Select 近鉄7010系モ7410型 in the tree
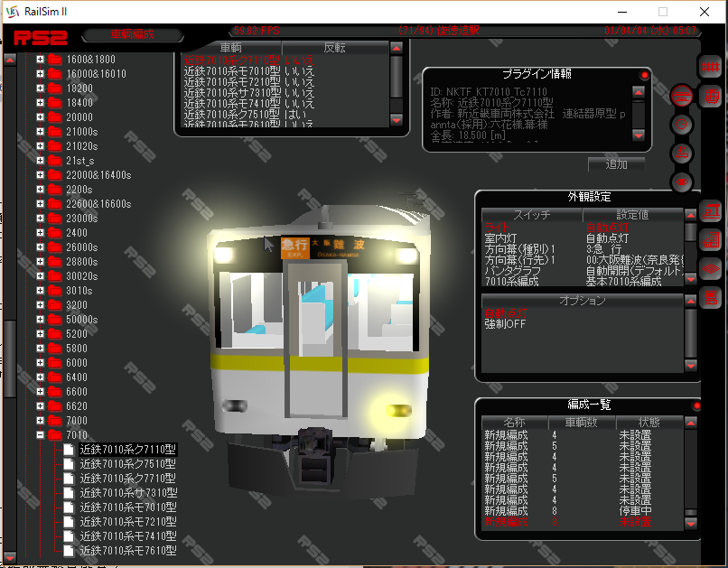Image resolution: width=728 pixels, height=568 pixels. click(x=128, y=536)
